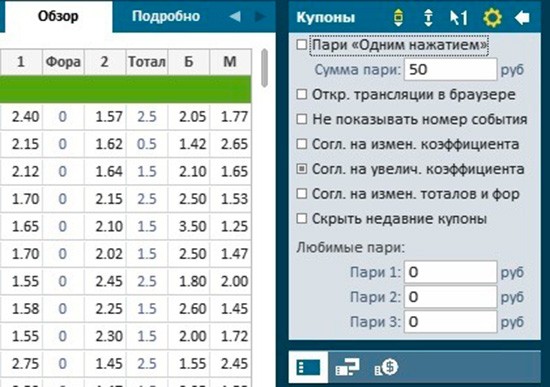
Task: Click the white back arrow in Купоны header
Action: [x=522, y=18]
